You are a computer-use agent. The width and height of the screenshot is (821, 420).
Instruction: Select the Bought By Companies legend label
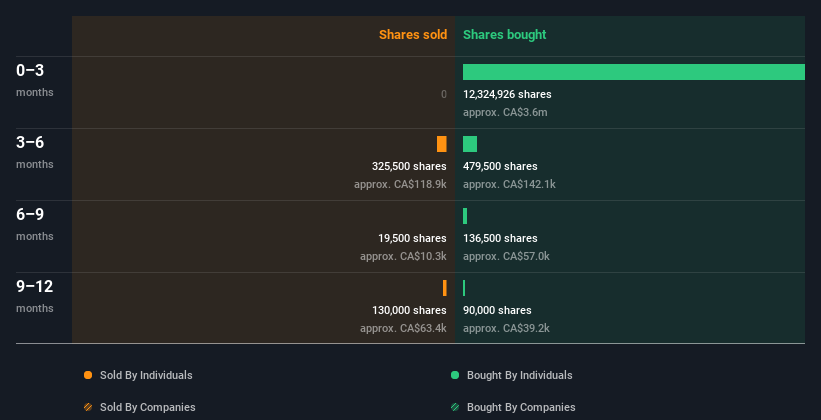(521, 407)
